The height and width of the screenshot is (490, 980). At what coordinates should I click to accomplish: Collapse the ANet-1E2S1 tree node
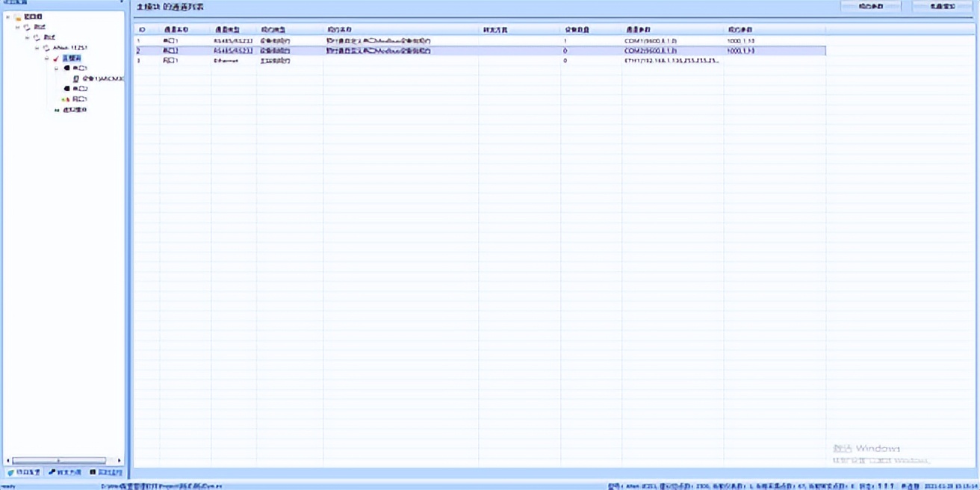[x=37, y=48]
